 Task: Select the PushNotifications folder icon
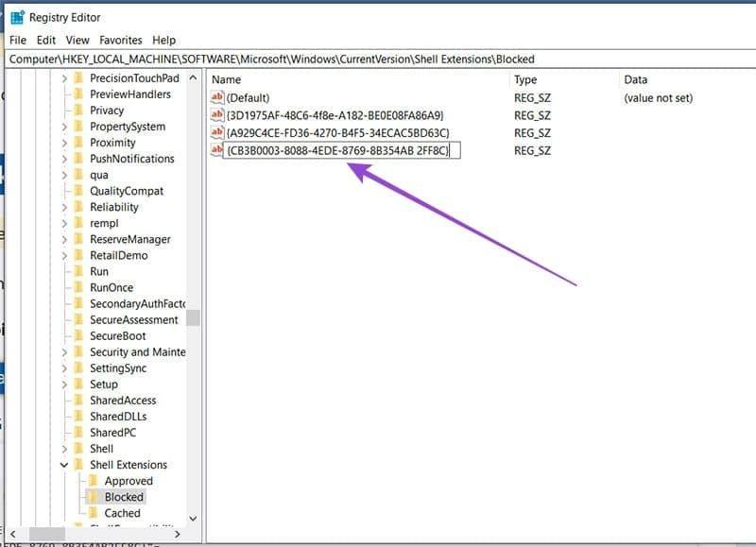click(78, 159)
